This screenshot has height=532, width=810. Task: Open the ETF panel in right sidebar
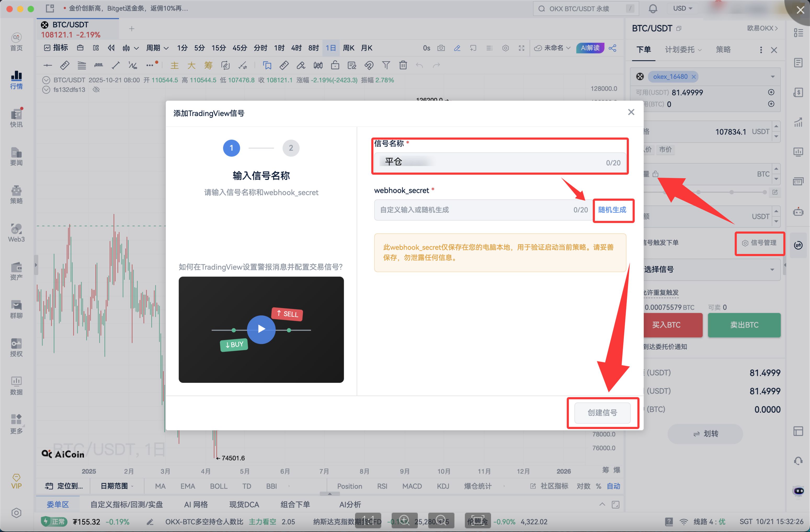(x=798, y=181)
